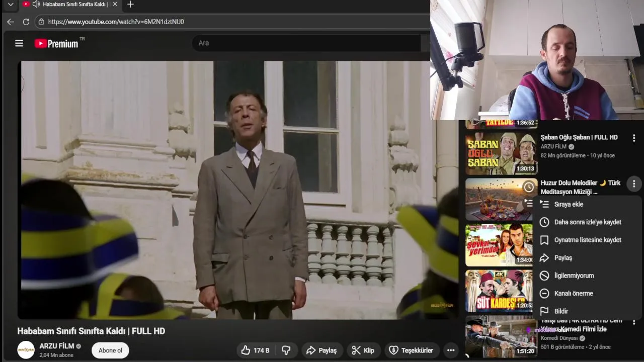Open Huzur Dolu Melodiler video title
This screenshot has height=362, width=644.
click(x=581, y=187)
